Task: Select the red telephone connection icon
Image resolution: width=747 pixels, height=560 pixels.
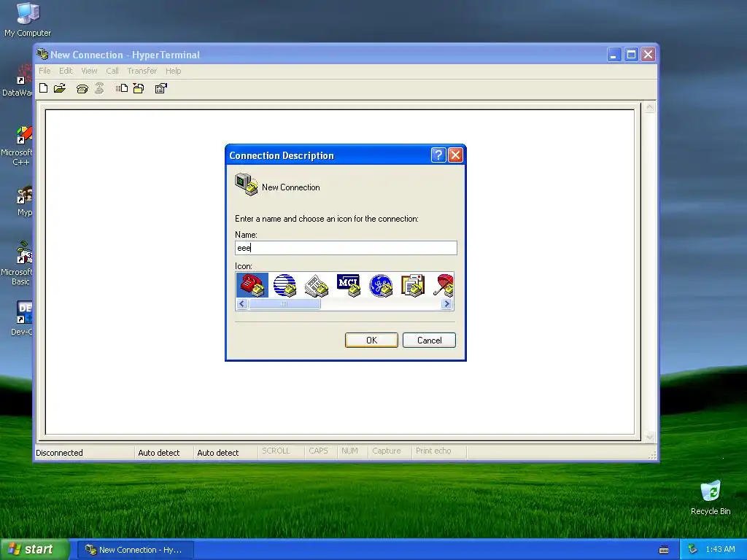Action: click(252, 285)
